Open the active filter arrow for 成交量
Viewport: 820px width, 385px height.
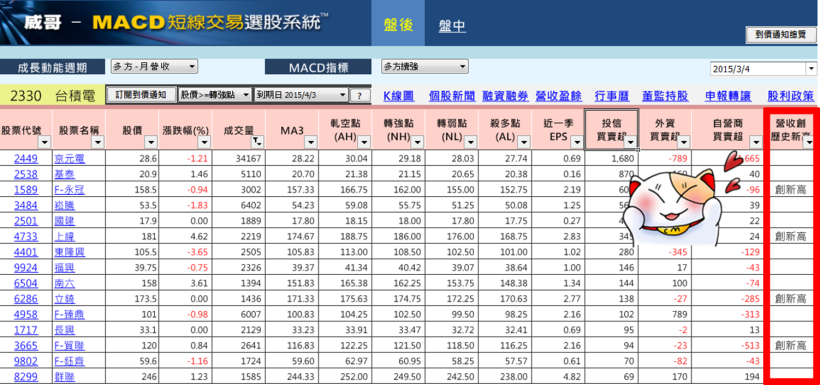[258, 142]
